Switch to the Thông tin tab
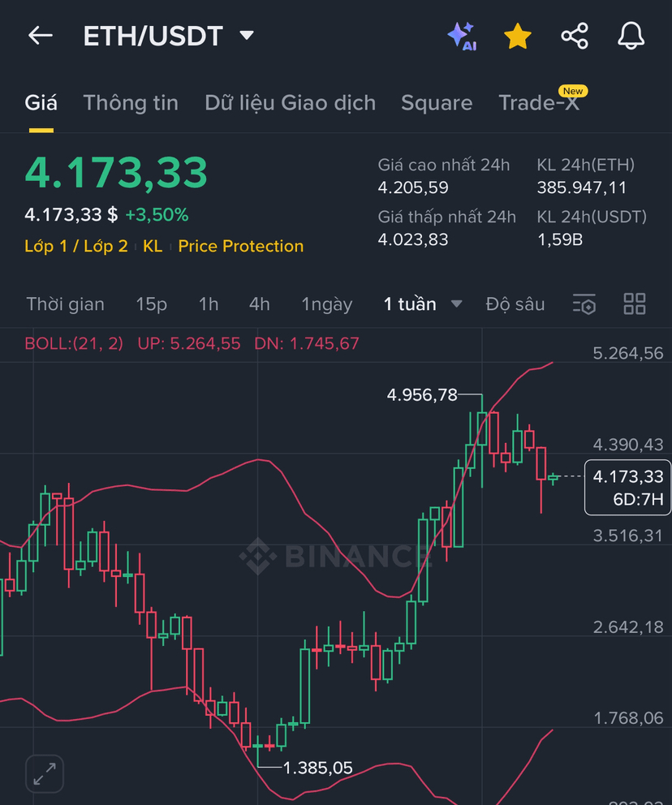Viewport: 672px width, 805px height. coord(131,103)
